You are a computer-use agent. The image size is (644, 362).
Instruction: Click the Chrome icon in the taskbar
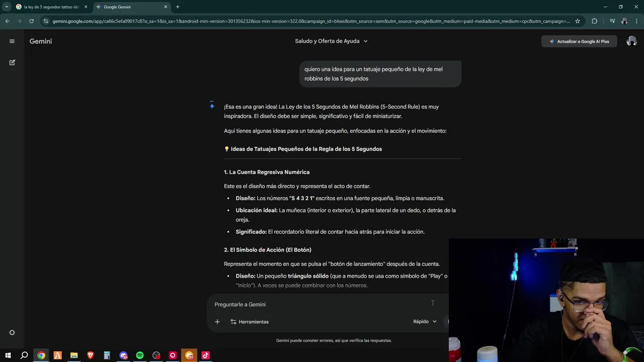pos(41,355)
